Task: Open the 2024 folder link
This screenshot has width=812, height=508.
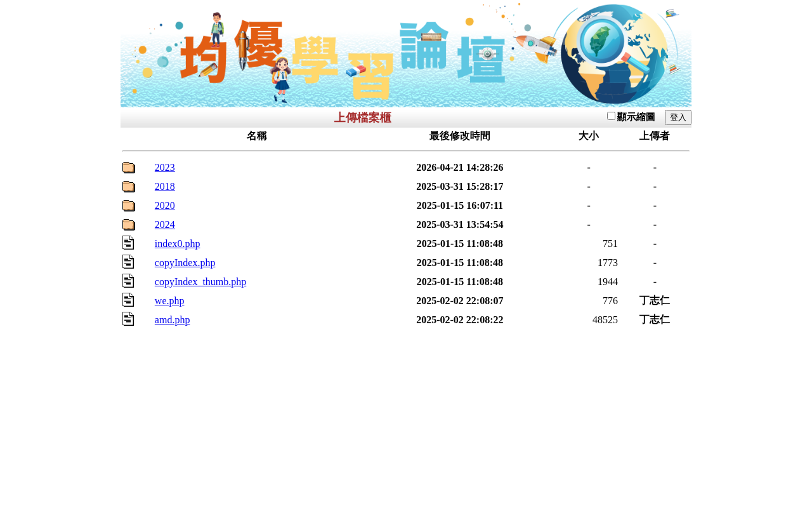Action: [x=165, y=225]
